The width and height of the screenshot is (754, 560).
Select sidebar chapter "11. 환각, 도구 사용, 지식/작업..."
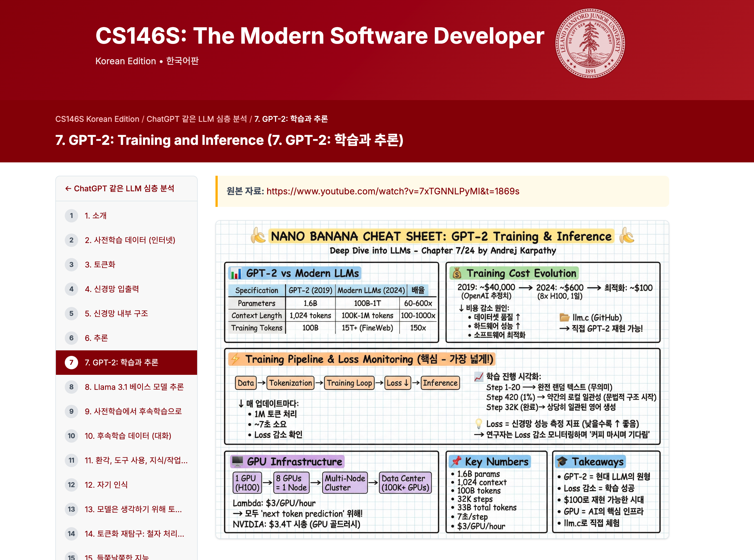click(127, 460)
